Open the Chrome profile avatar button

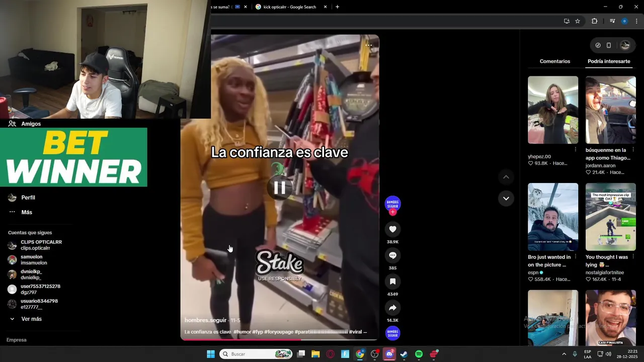(x=624, y=21)
